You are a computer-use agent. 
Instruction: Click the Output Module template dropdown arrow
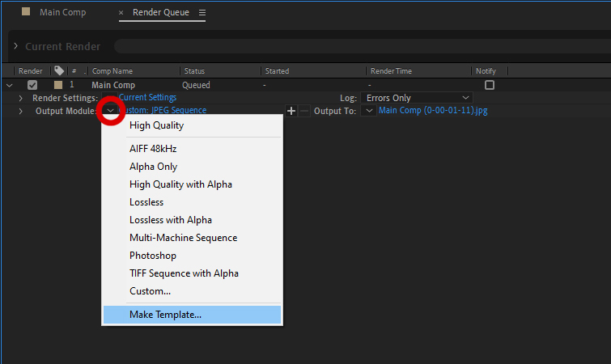click(110, 111)
